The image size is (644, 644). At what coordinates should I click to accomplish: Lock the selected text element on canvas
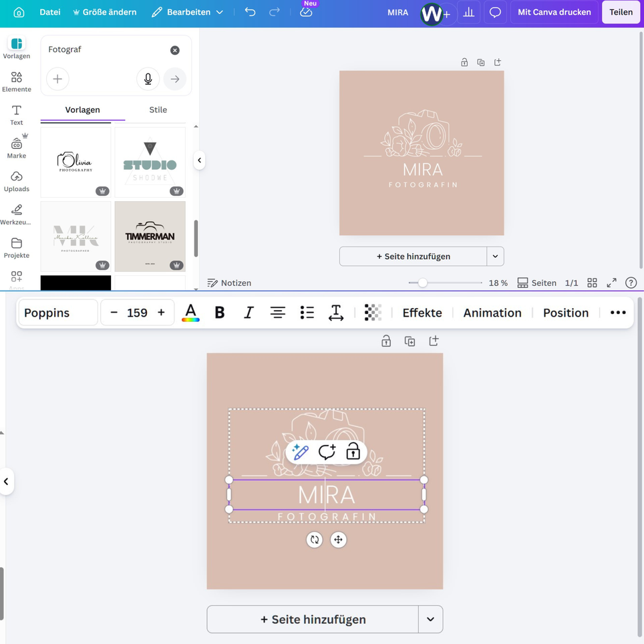pos(353,452)
